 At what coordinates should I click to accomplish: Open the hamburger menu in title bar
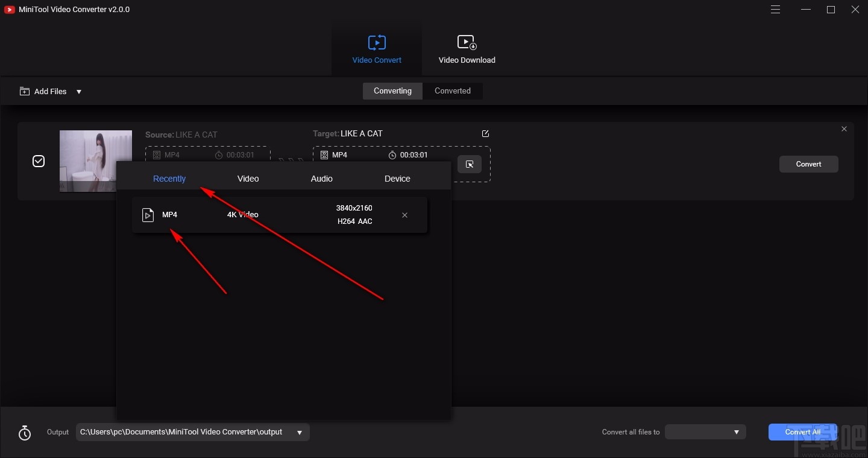776,10
